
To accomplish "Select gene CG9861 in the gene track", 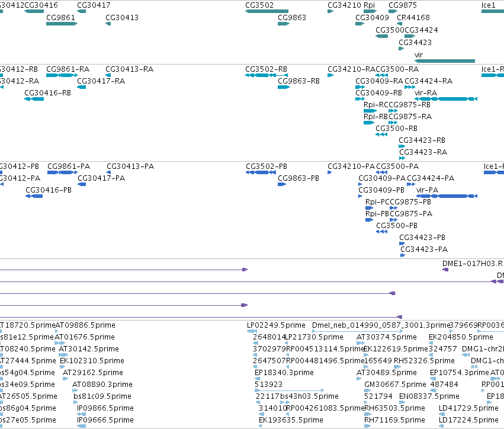I will pyautogui.click(x=62, y=24).
